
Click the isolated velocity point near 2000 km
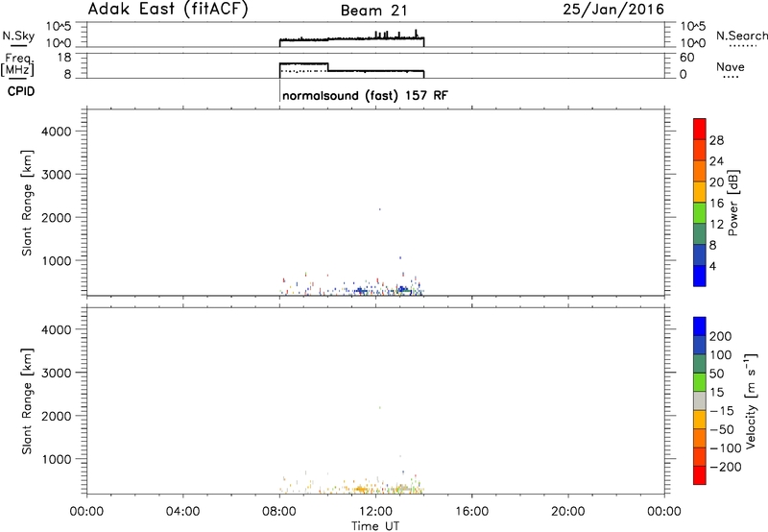(379, 407)
